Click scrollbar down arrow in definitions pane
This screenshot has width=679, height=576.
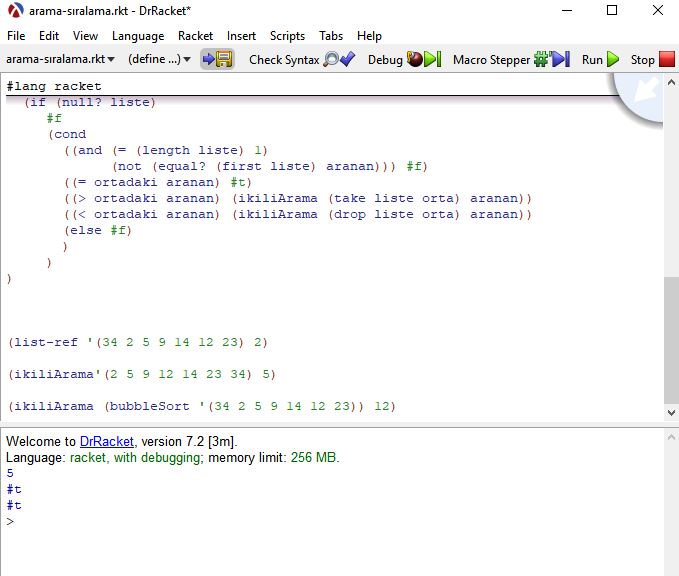tap(670, 412)
